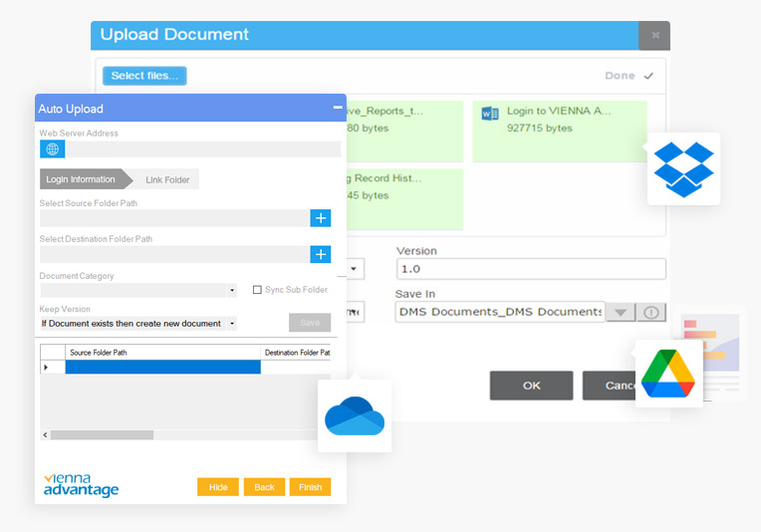Screen dimensions: 761x532
Task: Select the ive_Reports_t... file tile
Action: click(x=404, y=132)
